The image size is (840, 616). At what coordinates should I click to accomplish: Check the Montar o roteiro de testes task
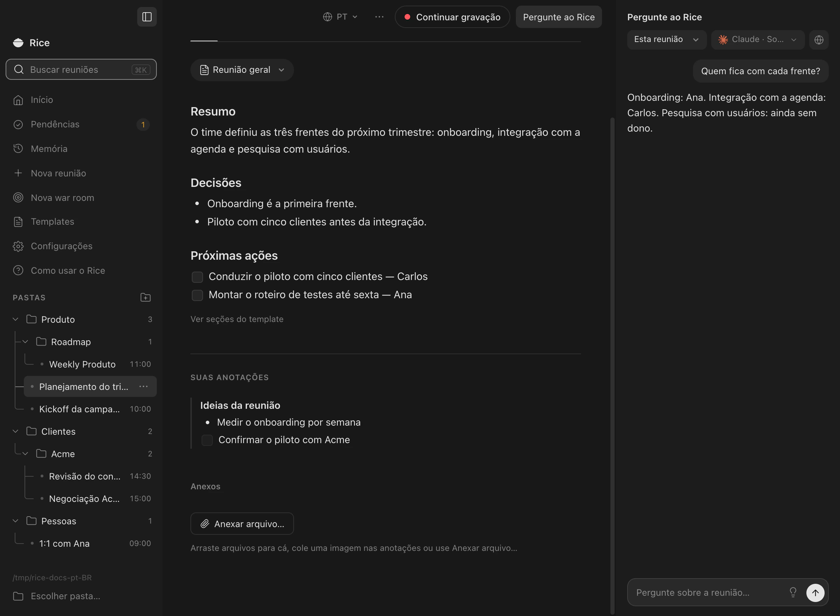click(x=197, y=295)
